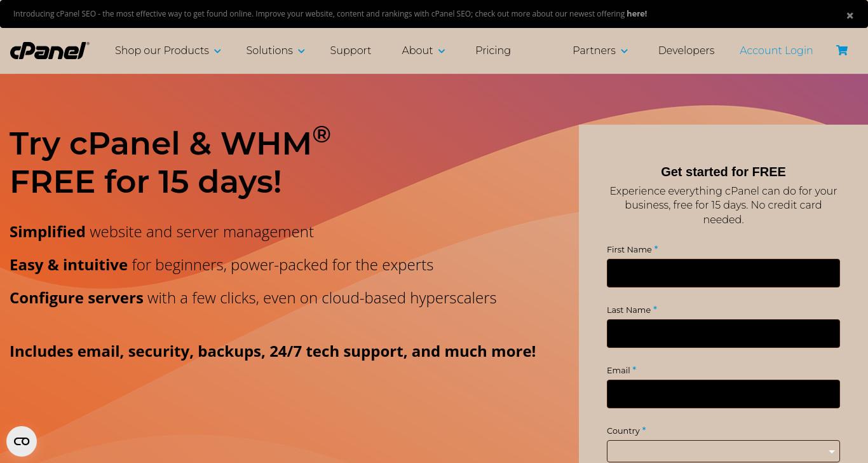Image resolution: width=868 pixels, height=463 pixels.
Task: Go to Support page
Action: coord(351,50)
